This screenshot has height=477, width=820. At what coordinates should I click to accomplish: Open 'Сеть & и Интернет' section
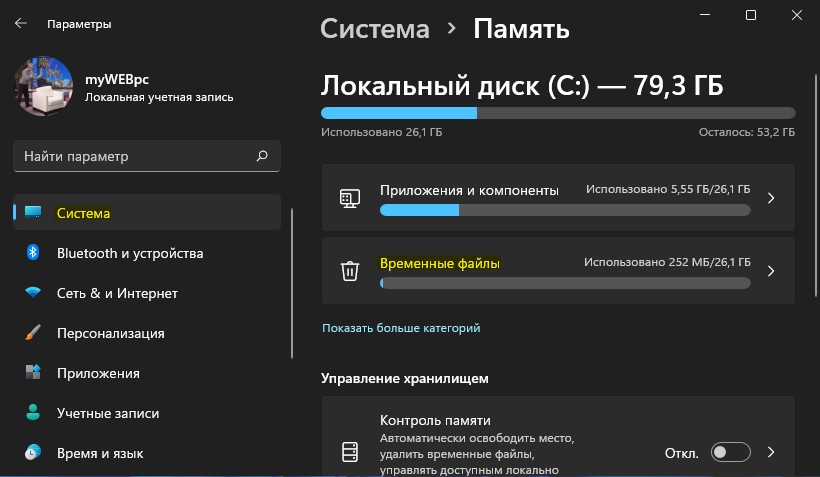click(x=147, y=293)
